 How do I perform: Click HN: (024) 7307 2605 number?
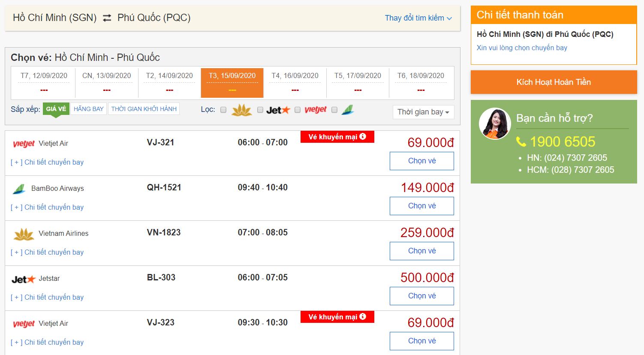(567, 158)
